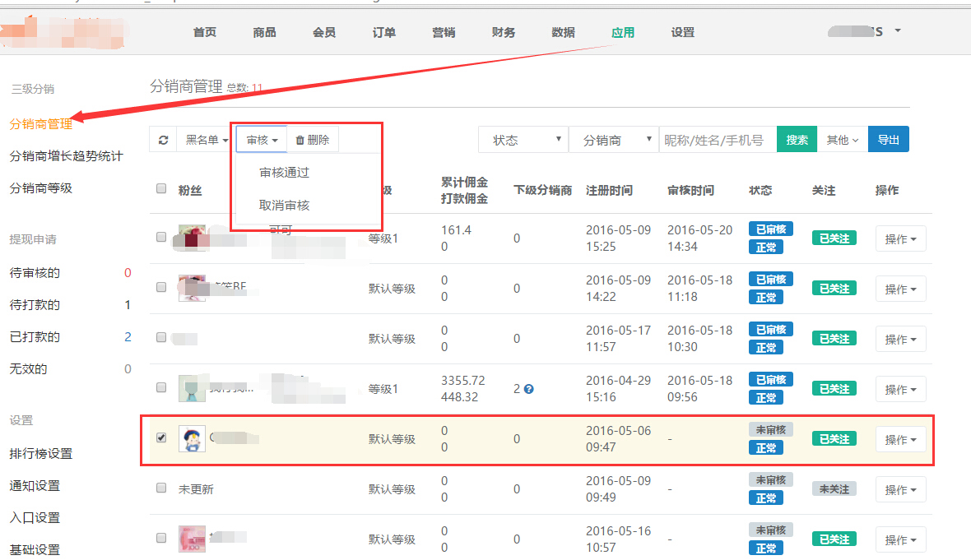Toggle the select-all checkbox in table header

click(x=161, y=189)
